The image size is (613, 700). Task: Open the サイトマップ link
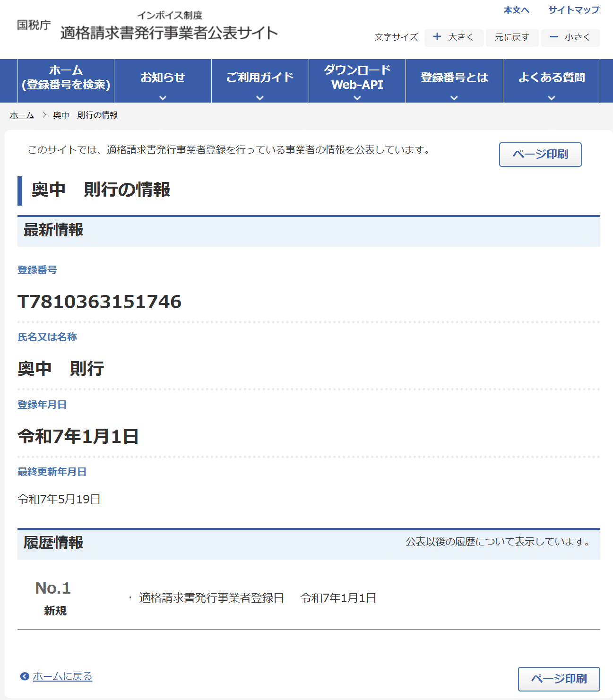click(574, 10)
